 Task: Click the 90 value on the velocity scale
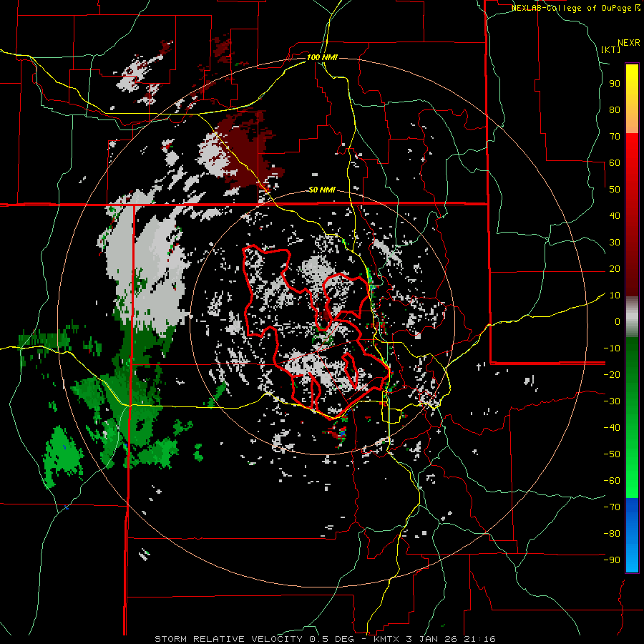click(x=615, y=84)
